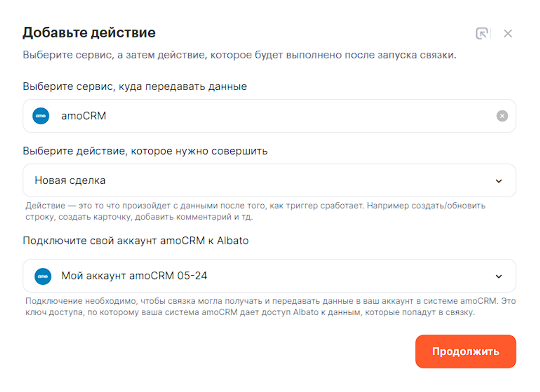The image size is (540, 392).
Task: Expand the action list via its chevron
Action: point(499,181)
